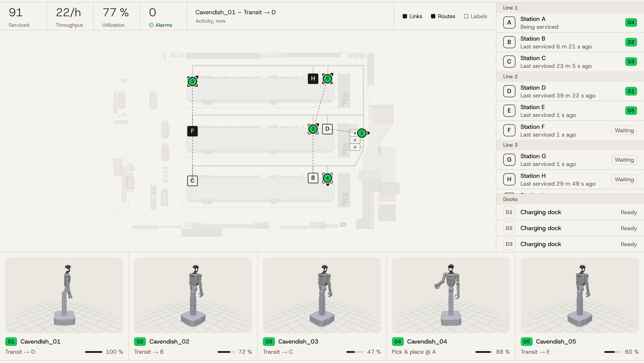Click the 01 robot badge on Station D
The height and width of the screenshot is (363, 644).
click(x=631, y=91)
